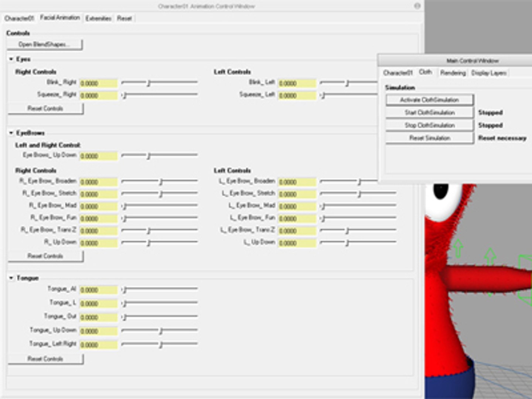Click the L_Eye Brow_Trans Z slider
532x399 pixels.
pos(358,231)
